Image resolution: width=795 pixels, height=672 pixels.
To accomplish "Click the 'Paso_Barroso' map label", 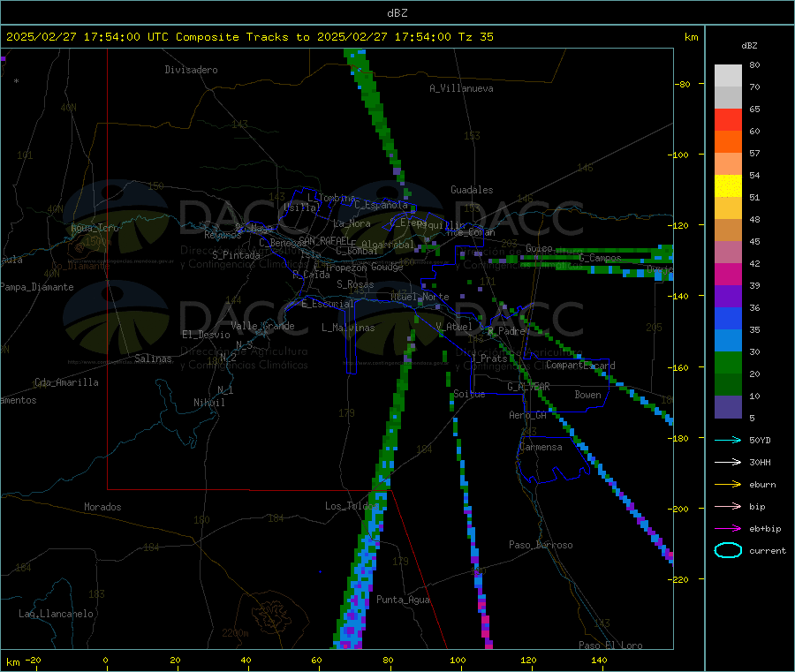I will point(541,545).
